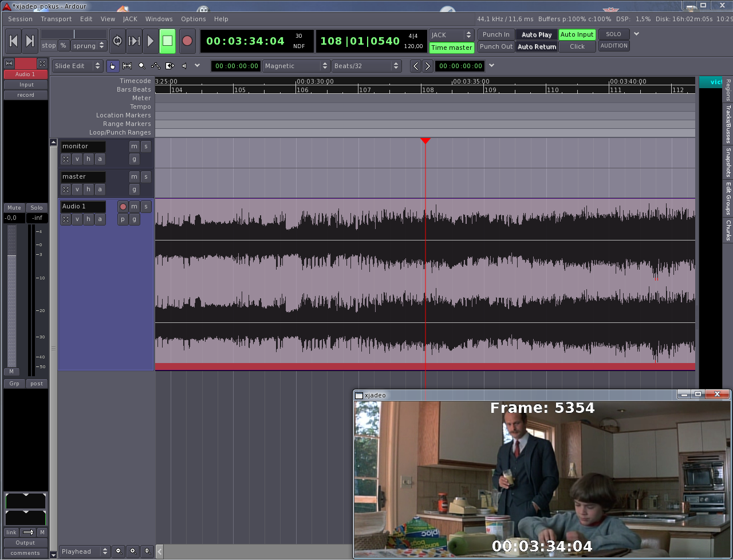Click the Input button in mixer strip
The width and height of the screenshot is (733, 560).
point(26,85)
